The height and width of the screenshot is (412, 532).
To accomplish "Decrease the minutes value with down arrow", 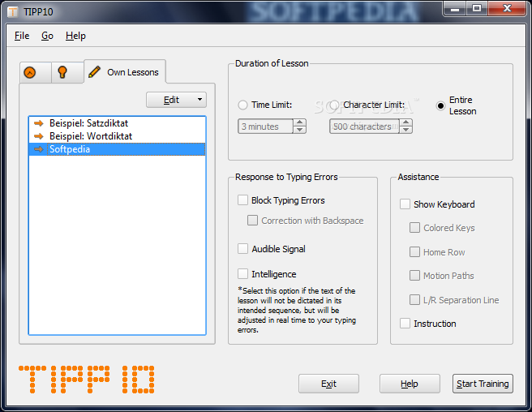I will click(x=299, y=130).
